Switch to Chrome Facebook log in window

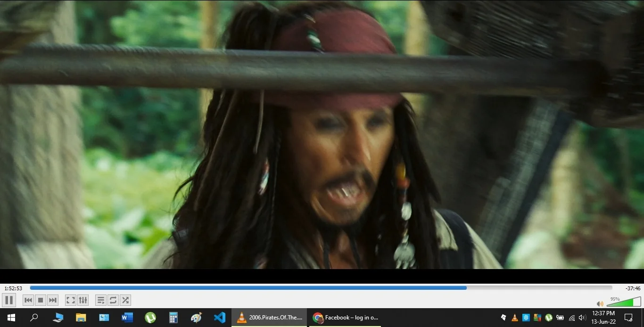click(346, 318)
